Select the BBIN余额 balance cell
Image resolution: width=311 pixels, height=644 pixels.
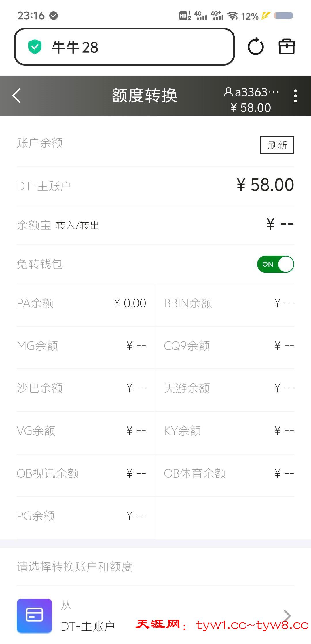pyautogui.click(x=229, y=303)
